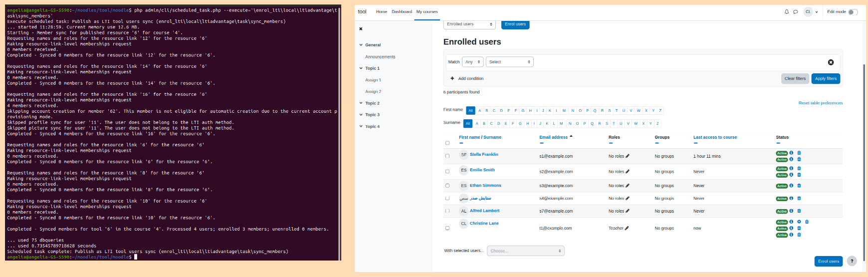The height and width of the screenshot is (277, 868).
Task: Delete Ethan Simmons' enrolment
Action: click(x=799, y=186)
